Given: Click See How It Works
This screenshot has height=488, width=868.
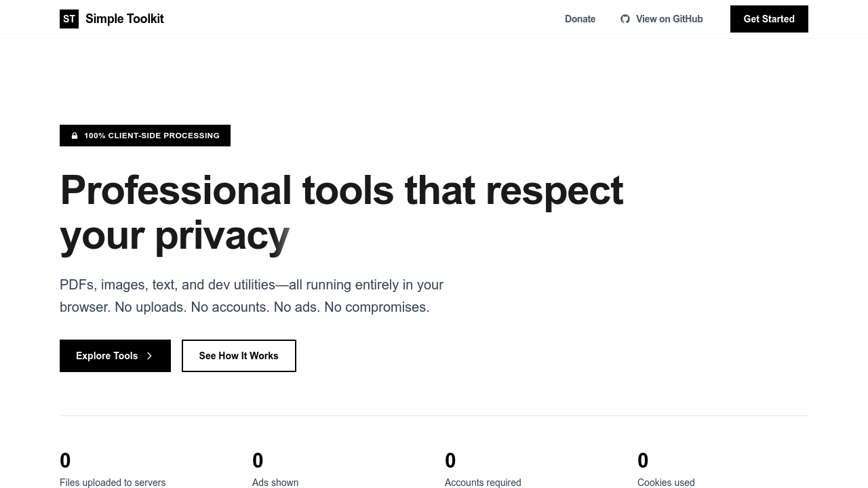Looking at the screenshot, I should pos(239,356).
